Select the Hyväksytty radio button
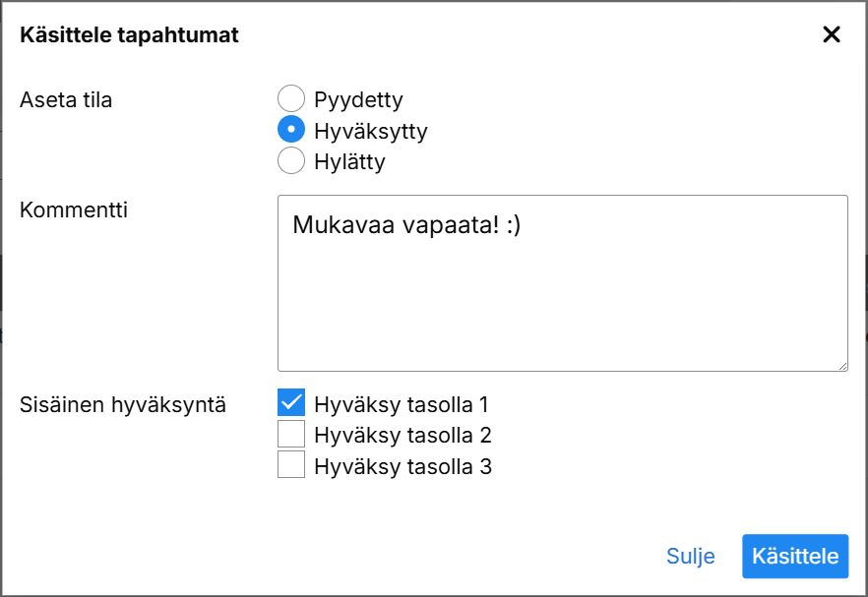The width and height of the screenshot is (868, 597). pos(291,130)
